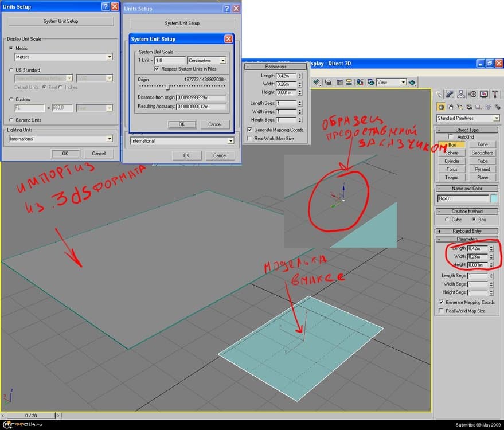Click the Box01 object name field

click(463, 198)
